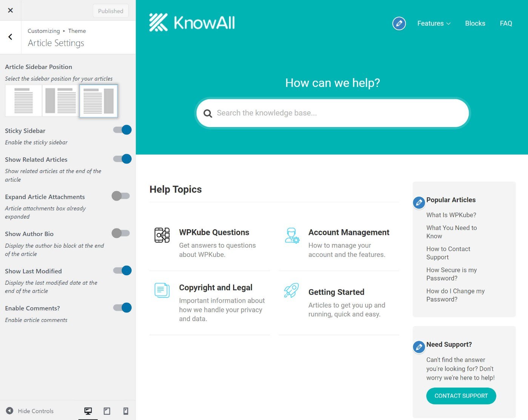Click the Contact Support button
Viewport: 528px width, 420px height.
(x=461, y=396)
